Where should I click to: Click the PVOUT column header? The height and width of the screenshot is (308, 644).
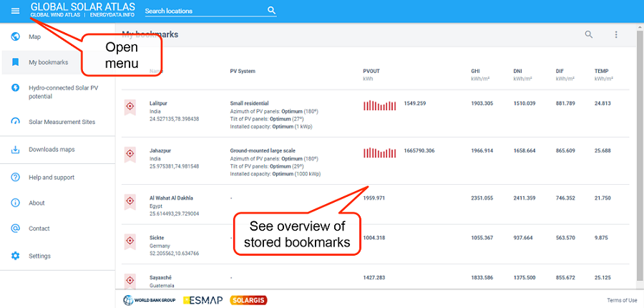(371, 71)
